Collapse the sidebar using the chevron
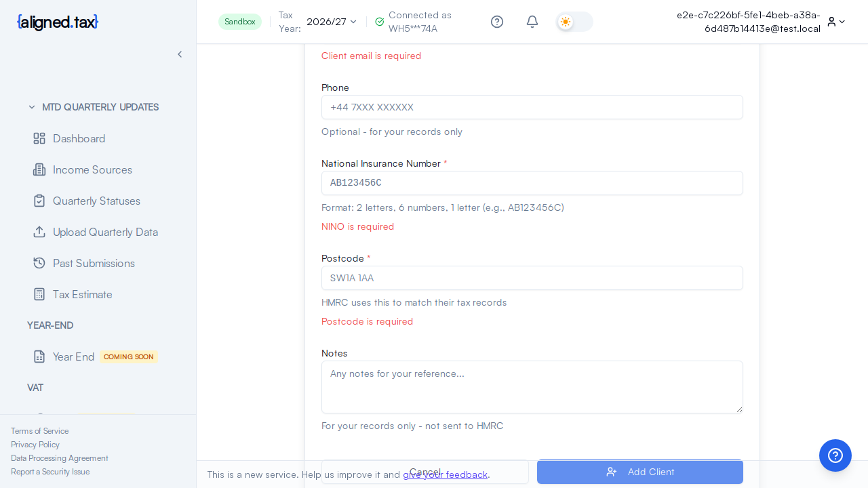868x488 pixels. tap(180, 54)
